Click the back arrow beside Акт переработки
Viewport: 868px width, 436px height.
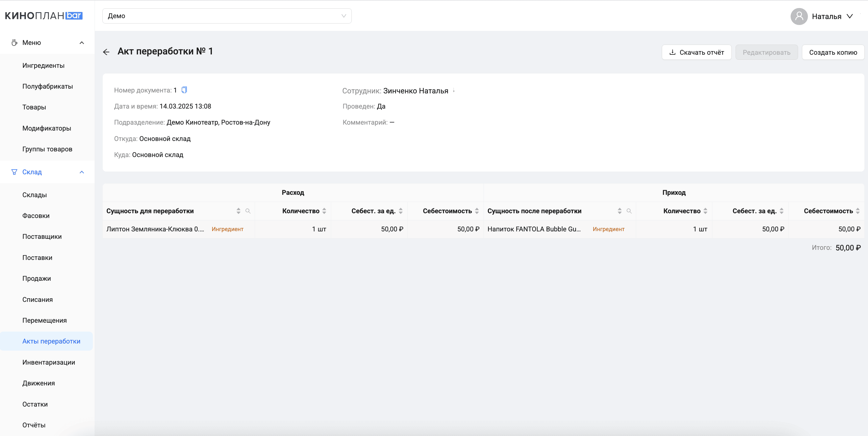106,52
